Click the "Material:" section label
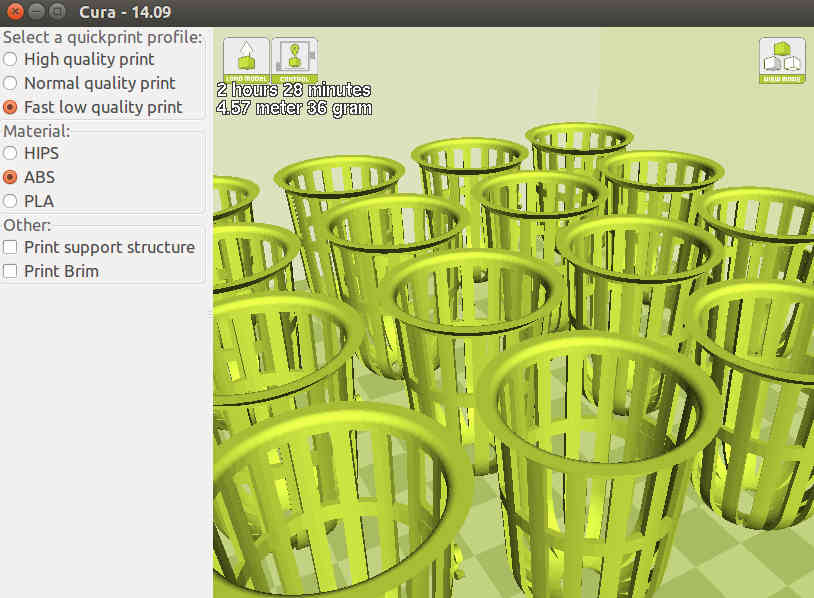814x598 pixels. pyautogui.click(x=36, y=131)
